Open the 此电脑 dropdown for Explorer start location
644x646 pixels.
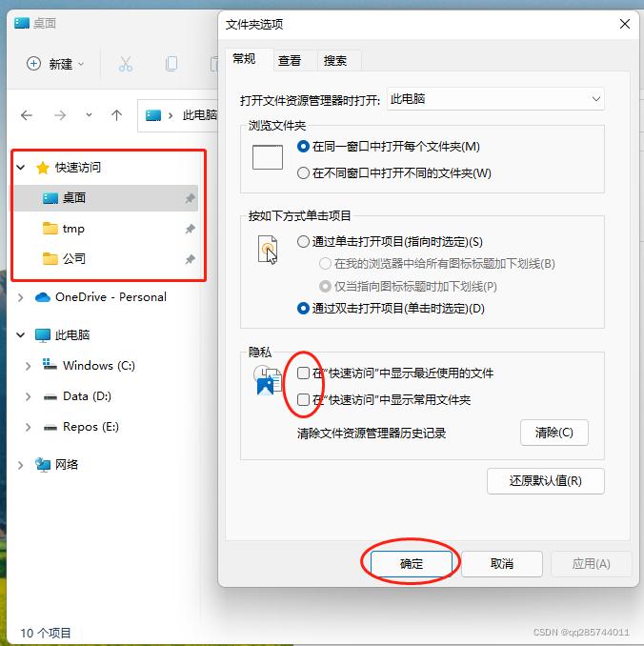(x=495, y=99)
